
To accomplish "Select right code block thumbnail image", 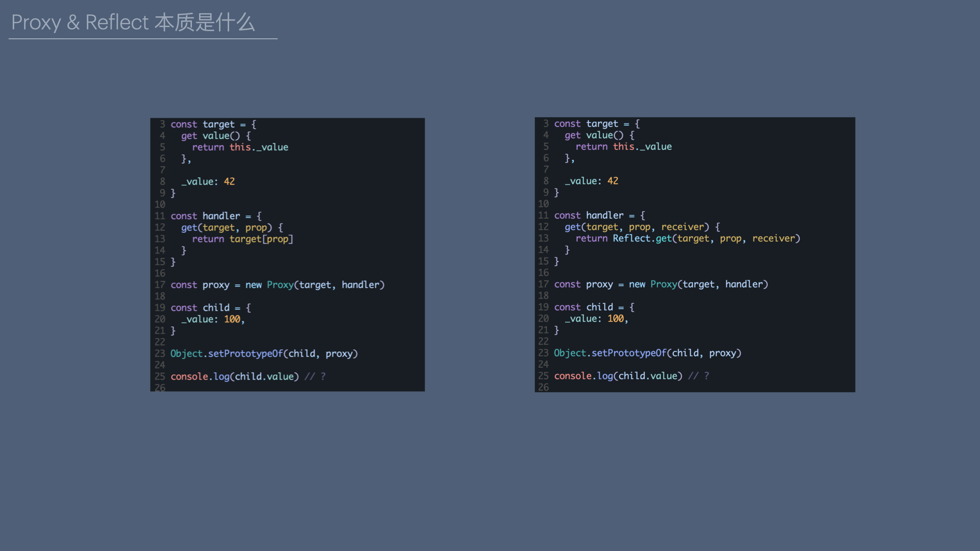I will [695, 255].
